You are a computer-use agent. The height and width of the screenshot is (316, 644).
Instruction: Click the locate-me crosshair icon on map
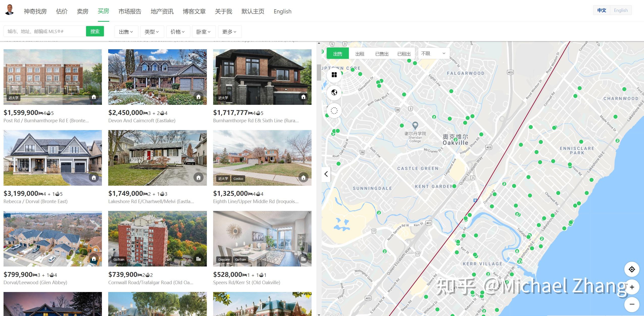click(632, 269)
